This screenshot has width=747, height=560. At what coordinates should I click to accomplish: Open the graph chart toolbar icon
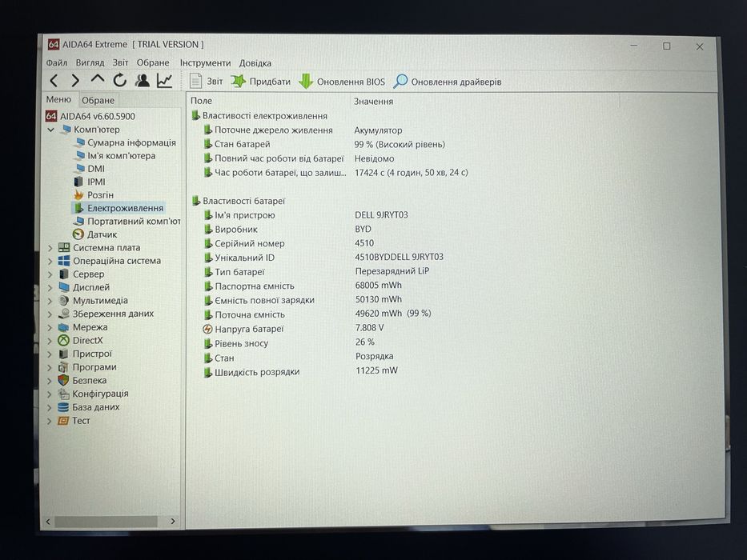click(x=164, y=81)
